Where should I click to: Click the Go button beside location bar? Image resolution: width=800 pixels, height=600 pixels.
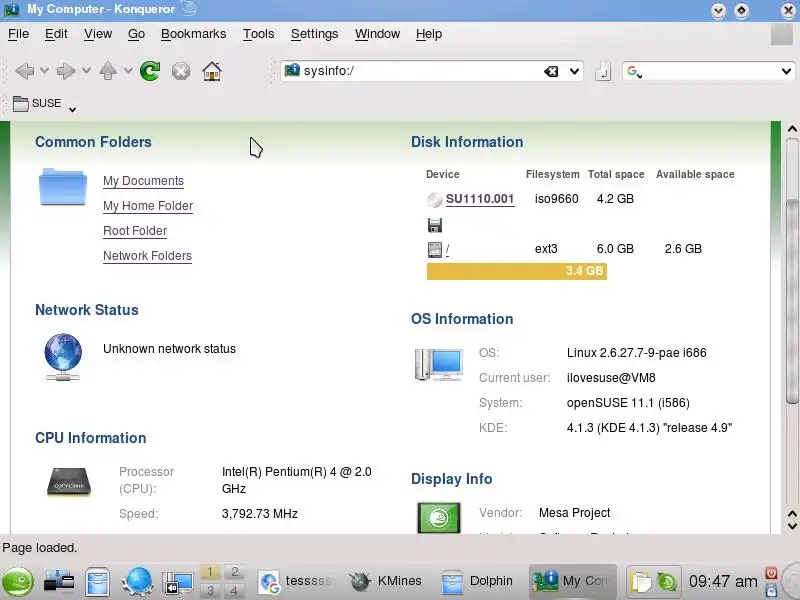pyautogui.click(x=603, y=71)
